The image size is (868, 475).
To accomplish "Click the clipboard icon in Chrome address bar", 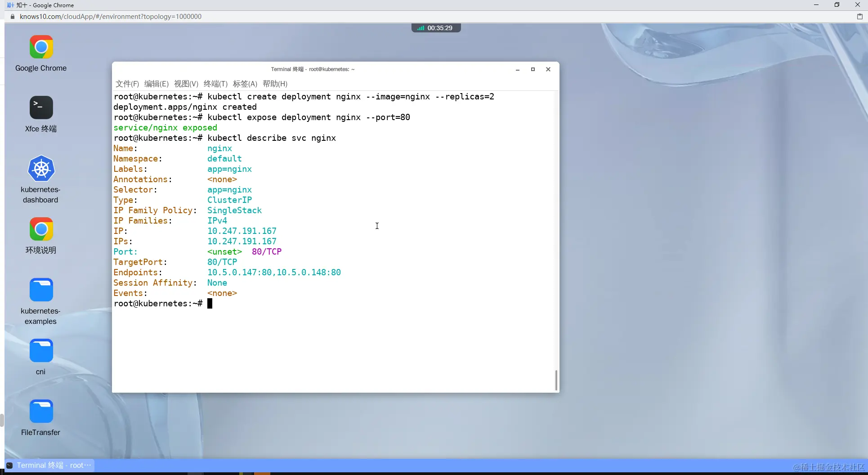I will pyautogui.click(x=859, y=17).
